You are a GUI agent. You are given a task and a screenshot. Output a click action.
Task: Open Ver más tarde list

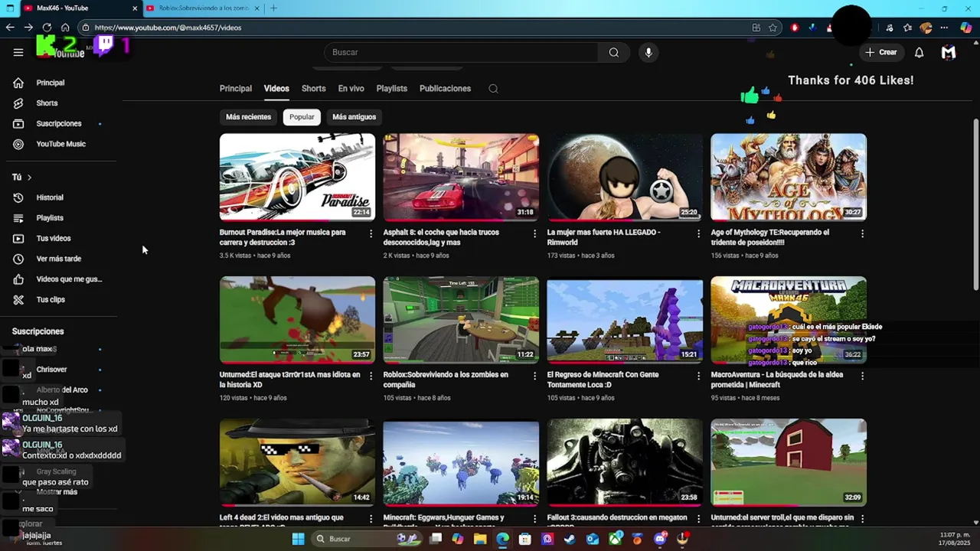point(59,259)
